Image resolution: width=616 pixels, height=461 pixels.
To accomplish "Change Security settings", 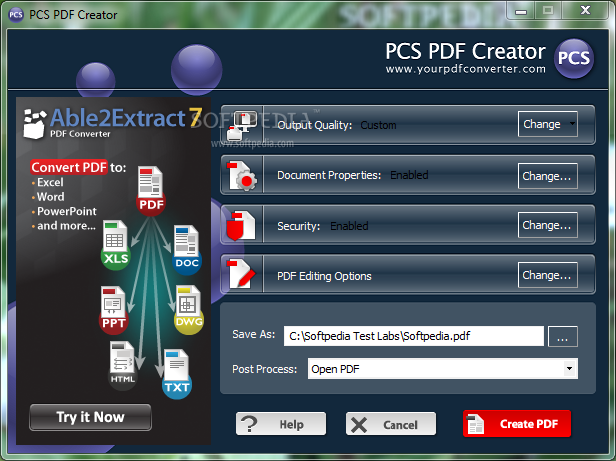I will pos(548,225).
